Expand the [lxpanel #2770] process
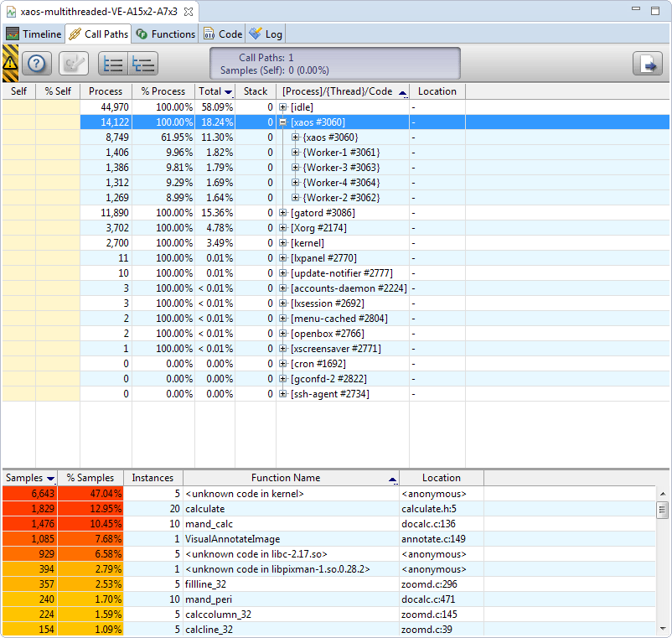 point(283,257)
